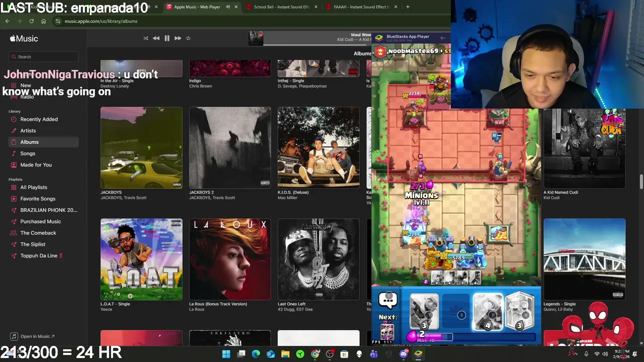Go back in the browser
This screenshot has width=644, height=362.
[7, 21]
